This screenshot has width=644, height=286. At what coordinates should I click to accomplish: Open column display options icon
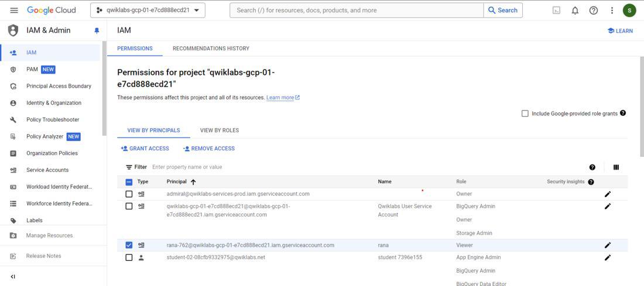click(616, 167)
